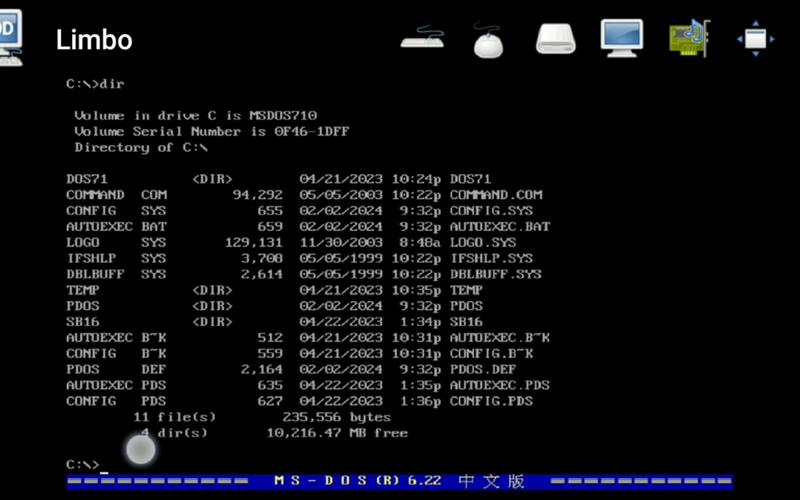The width and height of the screenshot is (800, 500).
Task: Click the '235,556 bytes' total
Action: [x=337, y=417]
